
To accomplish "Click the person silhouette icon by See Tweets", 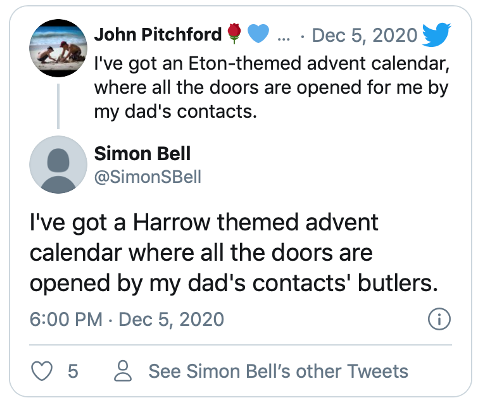I will pyautogui.click(x=123, y=371).
